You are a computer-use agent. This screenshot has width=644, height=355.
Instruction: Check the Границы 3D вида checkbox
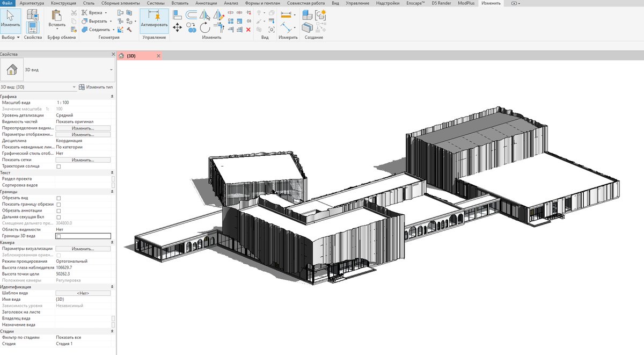coord(58,236)
